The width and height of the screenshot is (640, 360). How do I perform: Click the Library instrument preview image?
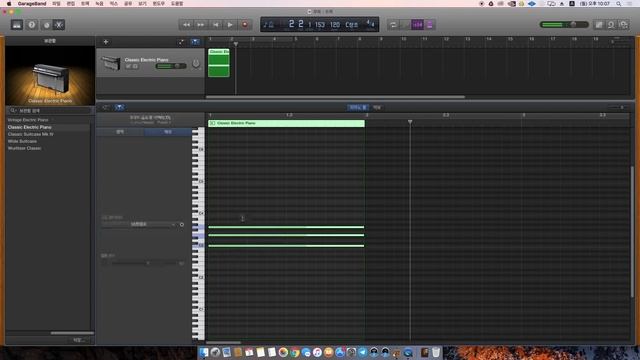pos(50,76)
